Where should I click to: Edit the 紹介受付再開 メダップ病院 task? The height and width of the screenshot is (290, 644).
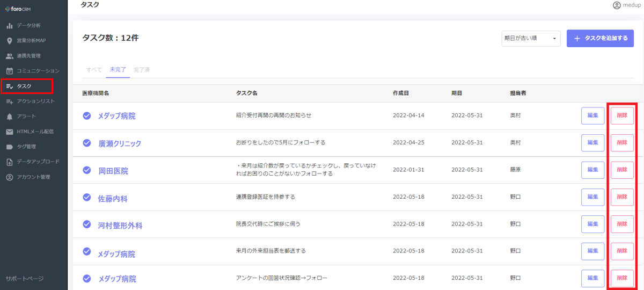pos(592,115)
